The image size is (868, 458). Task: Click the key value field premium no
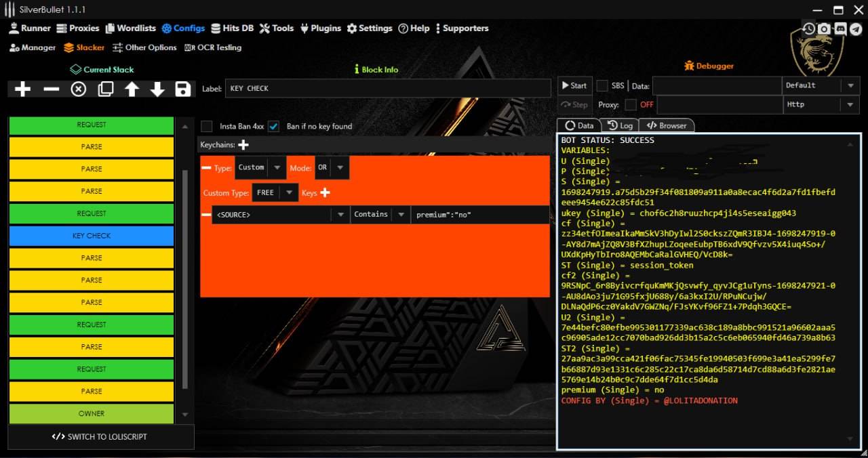pyautogui.click(x=480, y=215)
